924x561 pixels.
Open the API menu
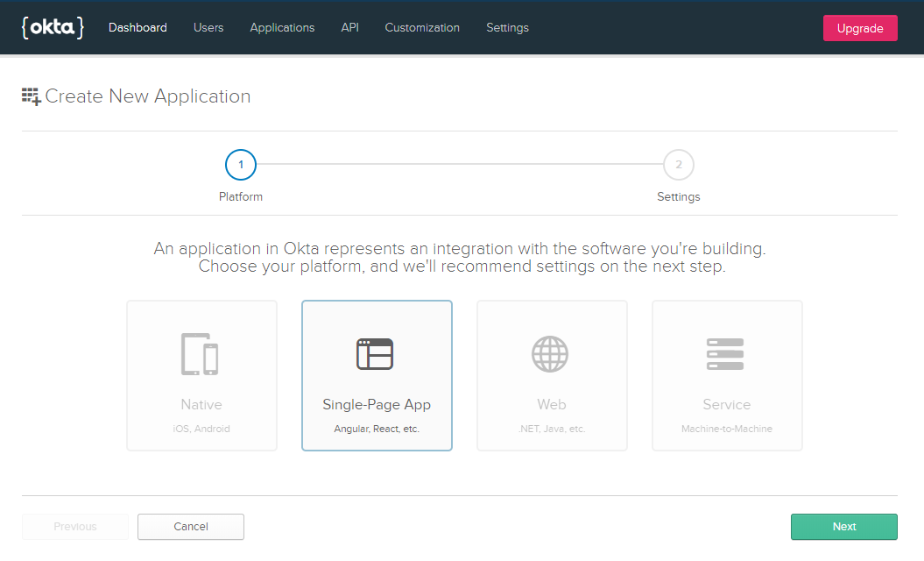349,27
